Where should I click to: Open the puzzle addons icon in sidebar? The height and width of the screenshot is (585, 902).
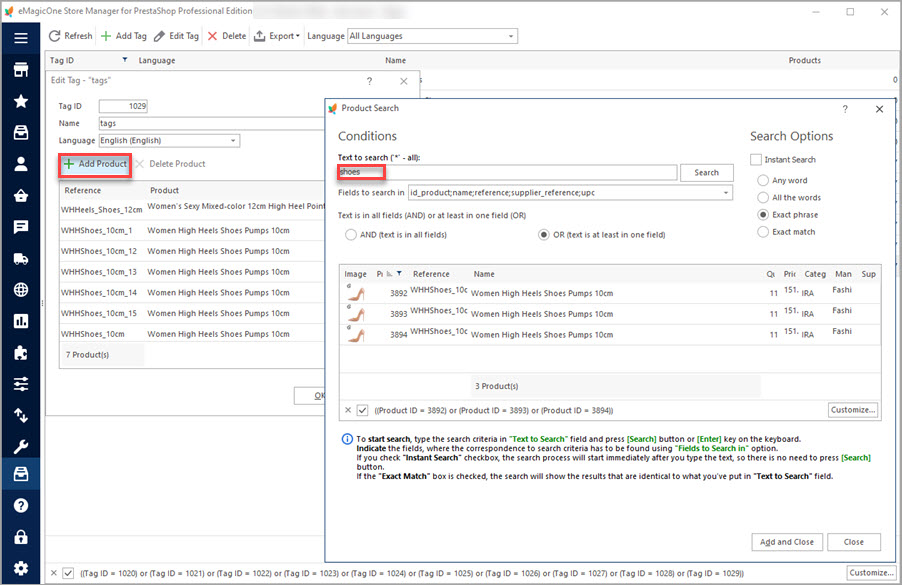click(x=21, y=352)
